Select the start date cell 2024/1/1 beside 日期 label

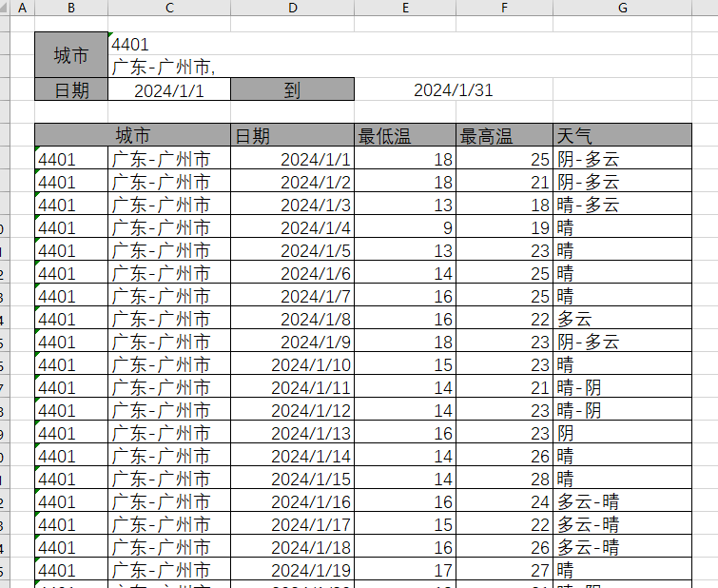[x=169, y=90]
